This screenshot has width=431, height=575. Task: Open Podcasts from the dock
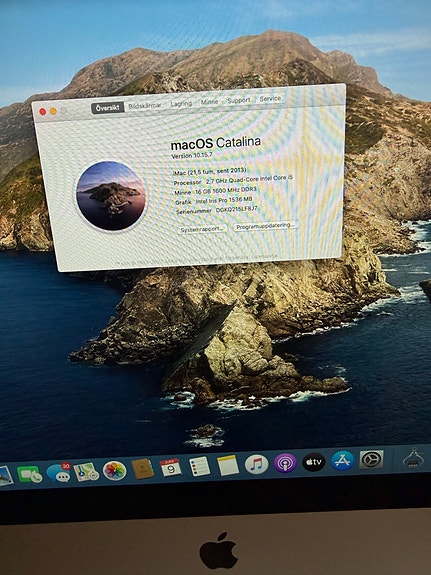pos(285,463)
